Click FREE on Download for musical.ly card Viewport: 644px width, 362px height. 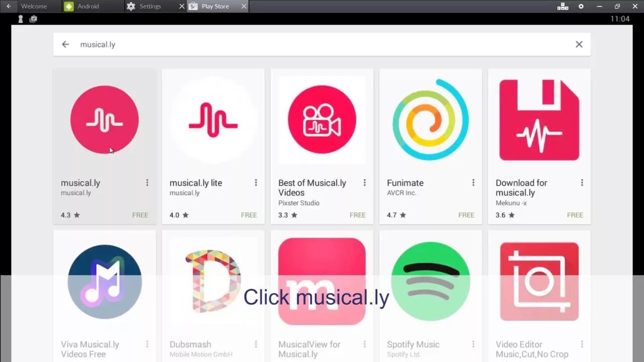(575, 215)
